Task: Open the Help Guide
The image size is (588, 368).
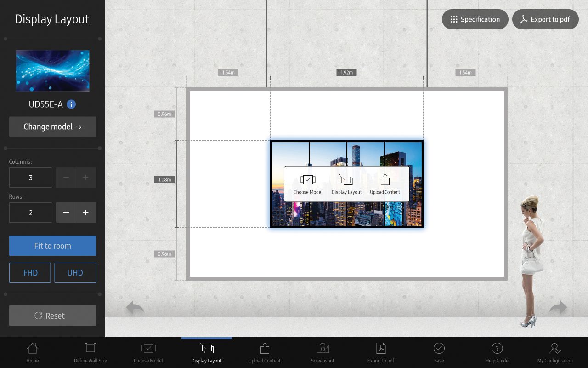Action: pyautogui.click(x=497, y=353)
